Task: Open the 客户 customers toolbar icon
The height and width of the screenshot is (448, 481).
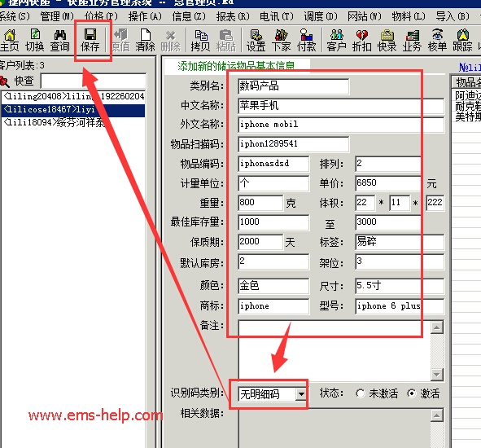Action: (336, 40)
